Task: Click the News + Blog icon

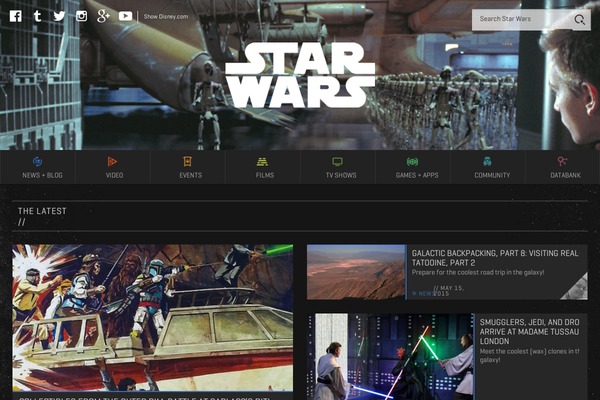Action: 38,162
